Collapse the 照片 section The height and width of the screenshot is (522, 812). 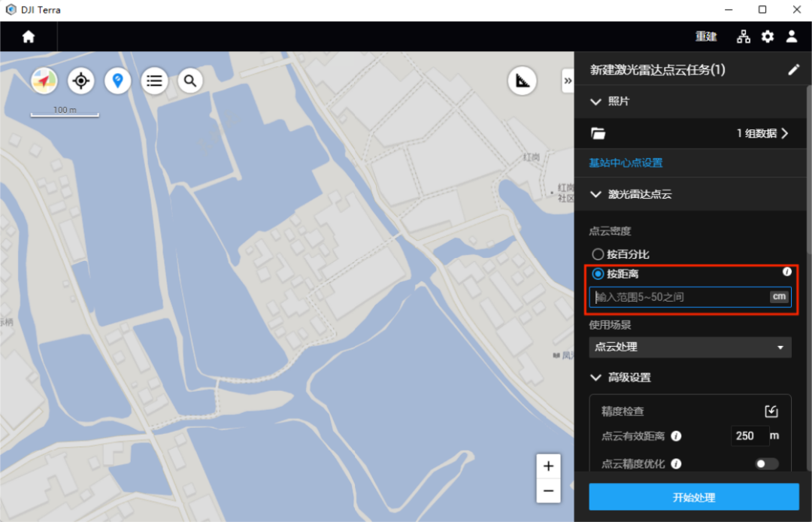coord(596,102)
